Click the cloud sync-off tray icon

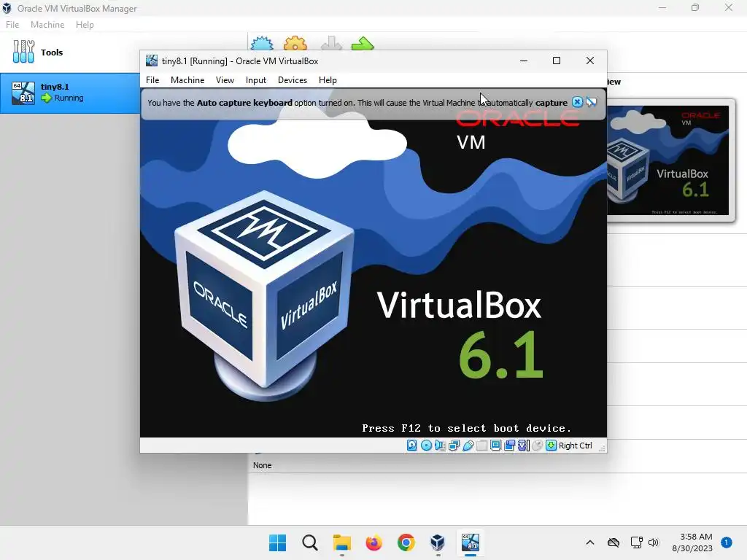614,542
